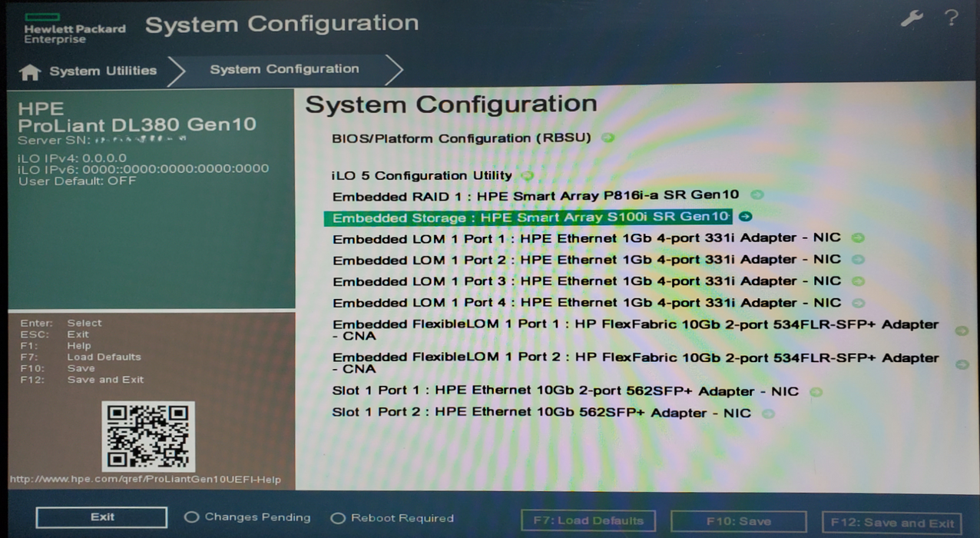Click arrow icon for Embedded LOM 1 Port 2
The height and width of the screenshot is (538, 980).
tap(858, 260)
